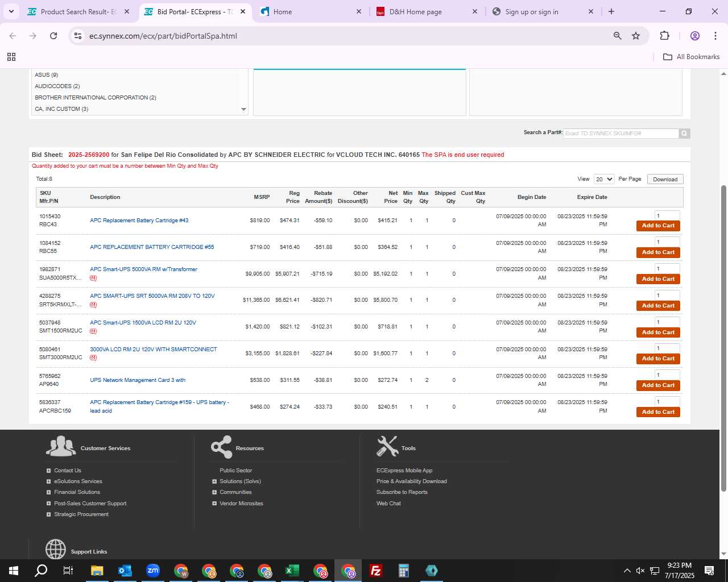This screenshot has height=582, width=728.
Task: Open the Chrome profile avatar icon
Action: click(694, 36)
